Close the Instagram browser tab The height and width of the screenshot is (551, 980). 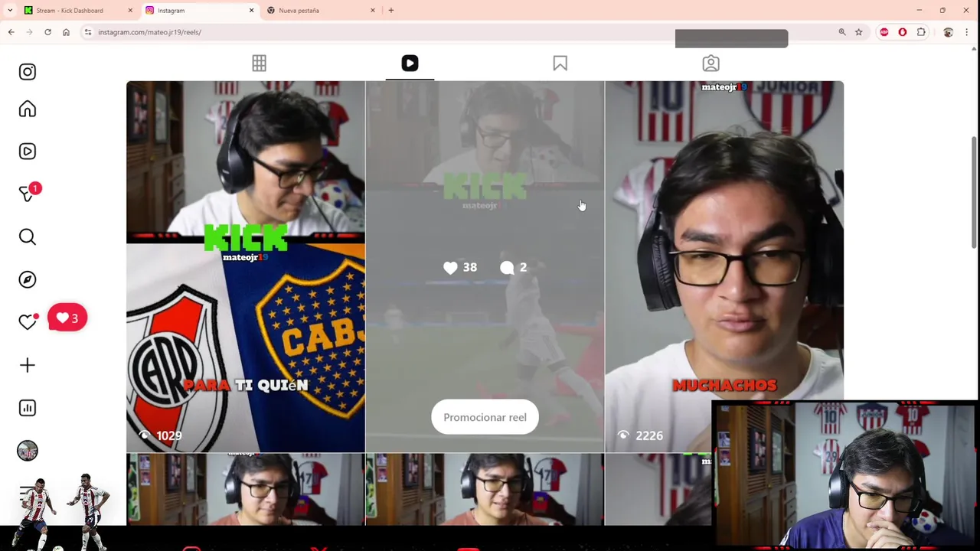tap(251, 11)
